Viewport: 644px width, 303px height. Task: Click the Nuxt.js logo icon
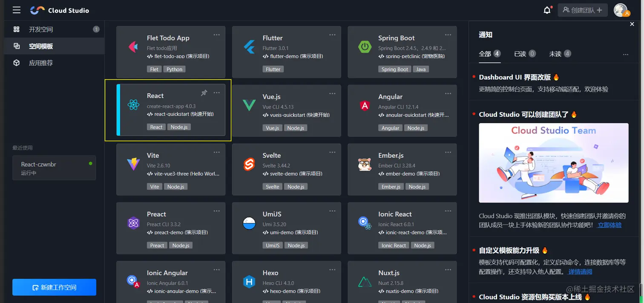tap(365, 282)
